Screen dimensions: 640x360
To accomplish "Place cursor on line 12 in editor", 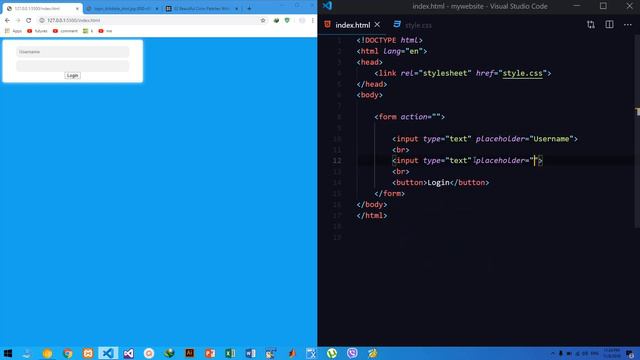I will point(467,160).
